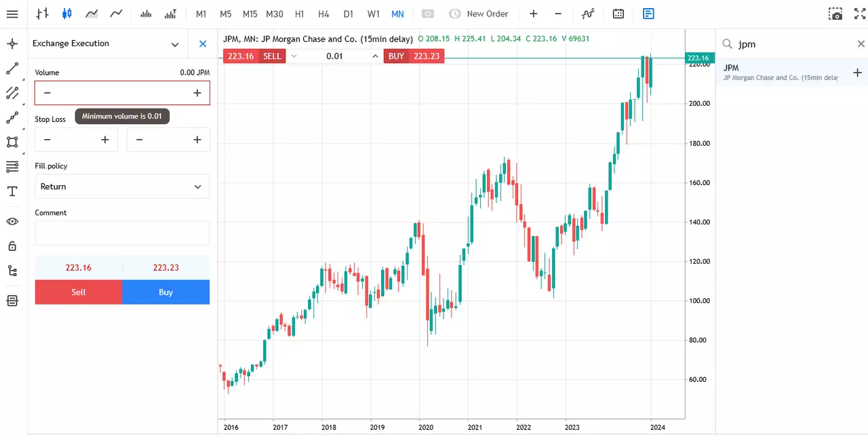
Task: Select H4 timeframe
Action: [x=323, y=14]
